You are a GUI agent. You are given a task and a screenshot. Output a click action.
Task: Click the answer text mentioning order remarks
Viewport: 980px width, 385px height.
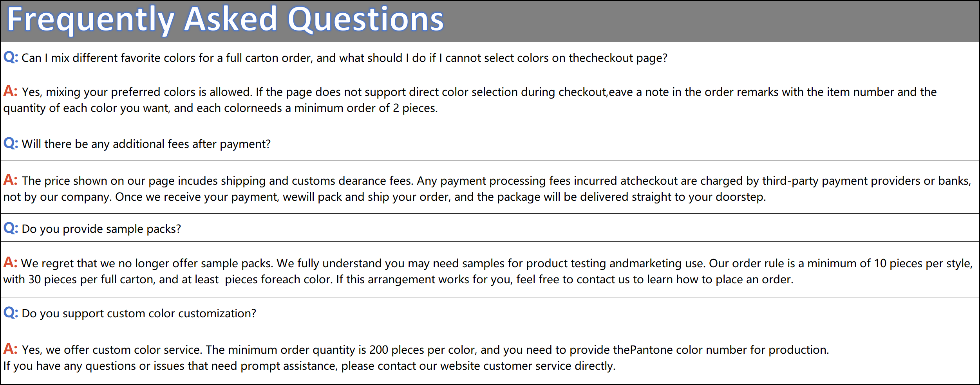tap(479, 92)
